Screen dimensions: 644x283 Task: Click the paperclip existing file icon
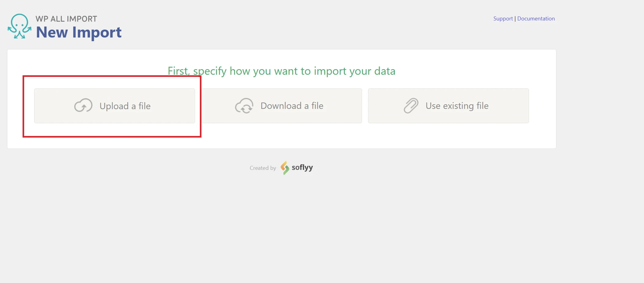pyautogui.click(x=411, y=106)
